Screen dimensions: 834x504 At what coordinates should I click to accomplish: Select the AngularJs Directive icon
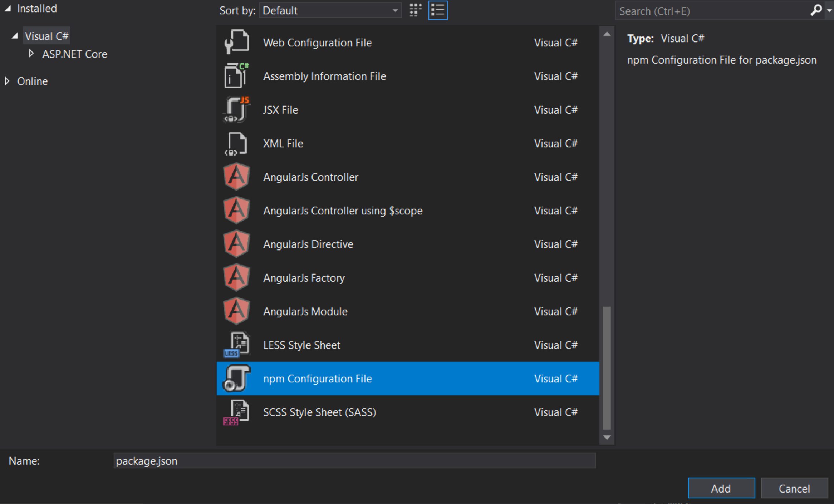pyautogui.click(x=234, y=244)
